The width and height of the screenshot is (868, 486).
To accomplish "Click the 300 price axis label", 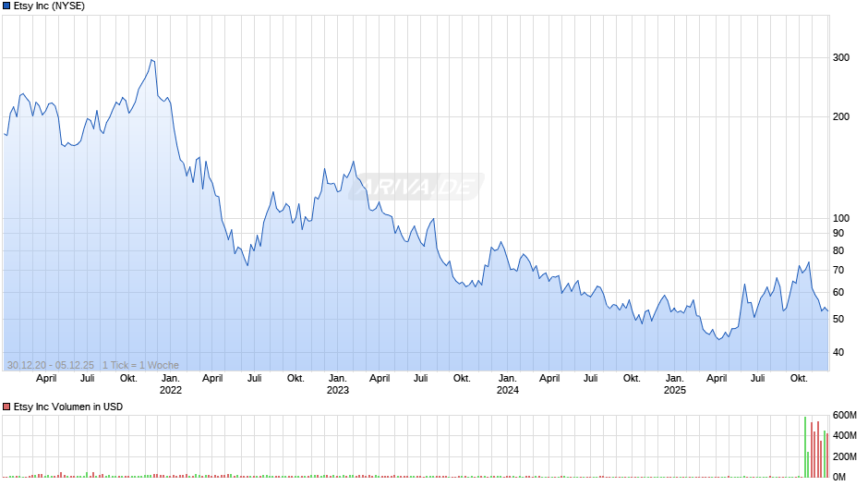I will (x=841, y=57).
